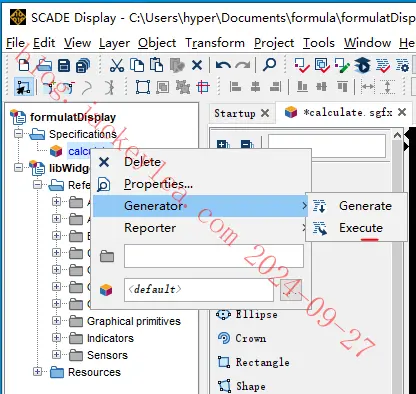Collapse the References folder node
Image resolution: width=416 pixels, height=394 pixels.
(x=38, y=184)
